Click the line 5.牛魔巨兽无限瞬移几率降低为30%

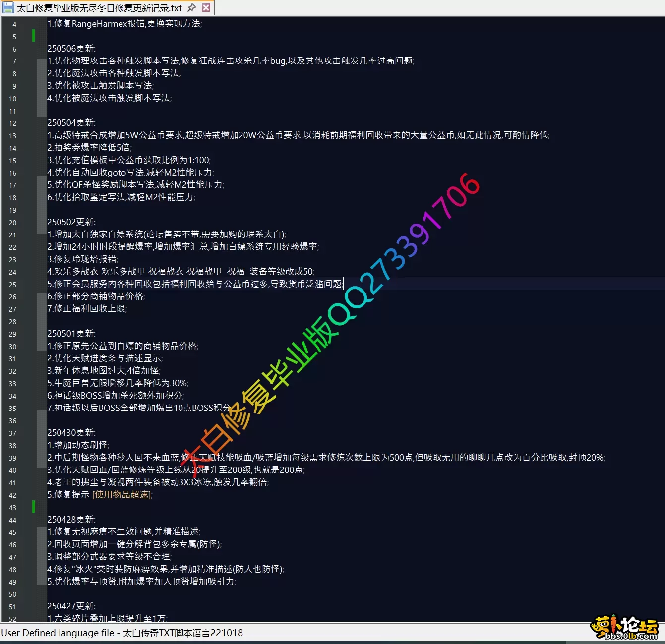(118, 383)
